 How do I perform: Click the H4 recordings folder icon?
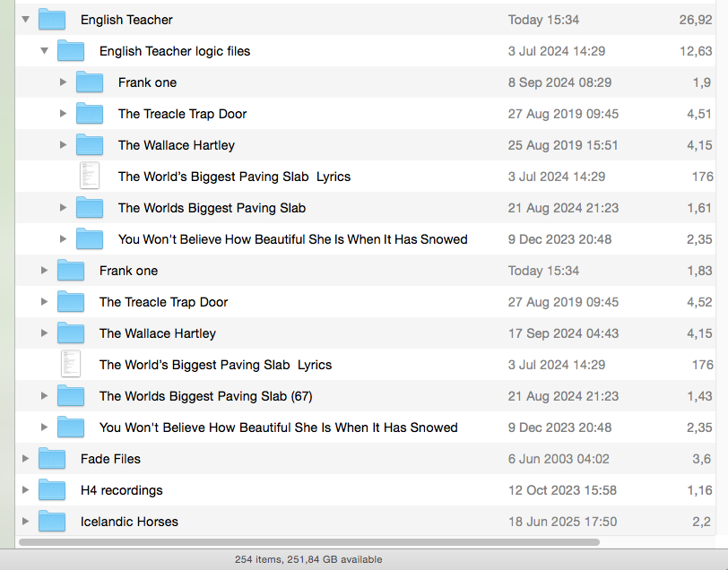(x=52, y=490)
